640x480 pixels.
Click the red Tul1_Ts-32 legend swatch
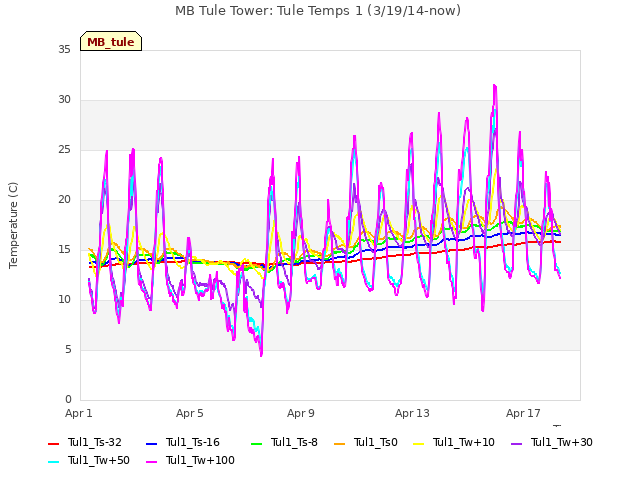coord(53,443)
